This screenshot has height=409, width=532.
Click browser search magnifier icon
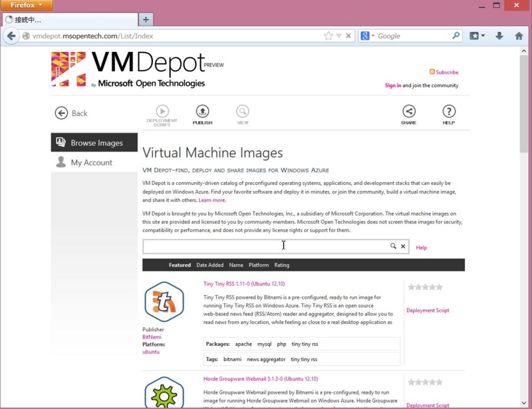pos(456,36)
